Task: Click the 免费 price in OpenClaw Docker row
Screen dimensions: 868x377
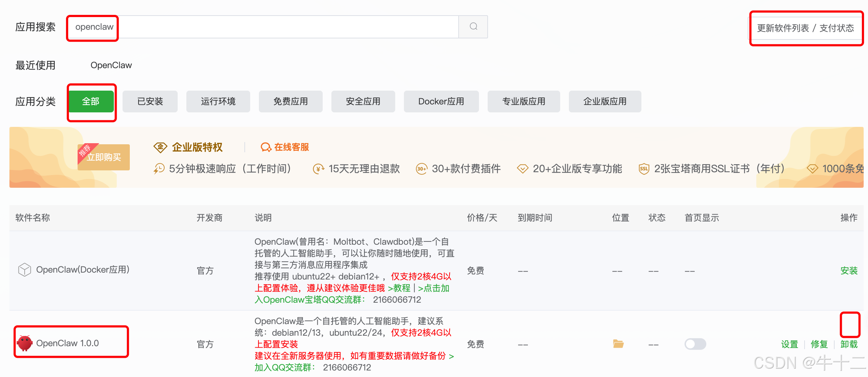Action: pos(476,271)
